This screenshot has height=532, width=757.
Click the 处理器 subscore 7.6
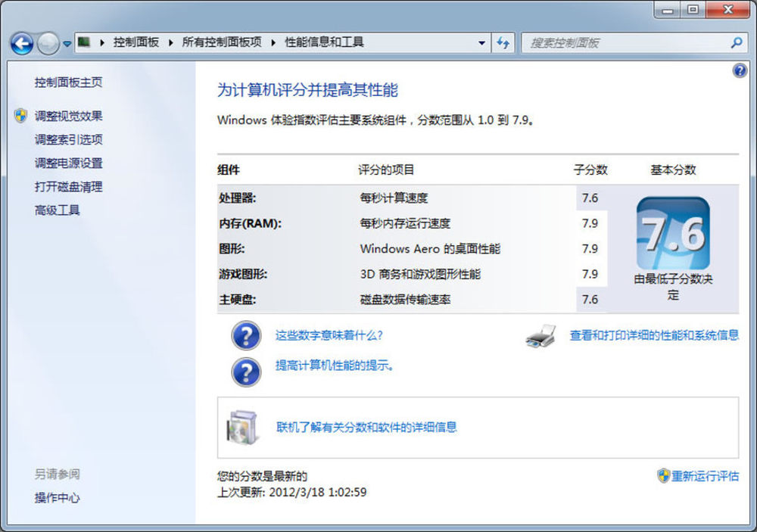click(590, 198)
